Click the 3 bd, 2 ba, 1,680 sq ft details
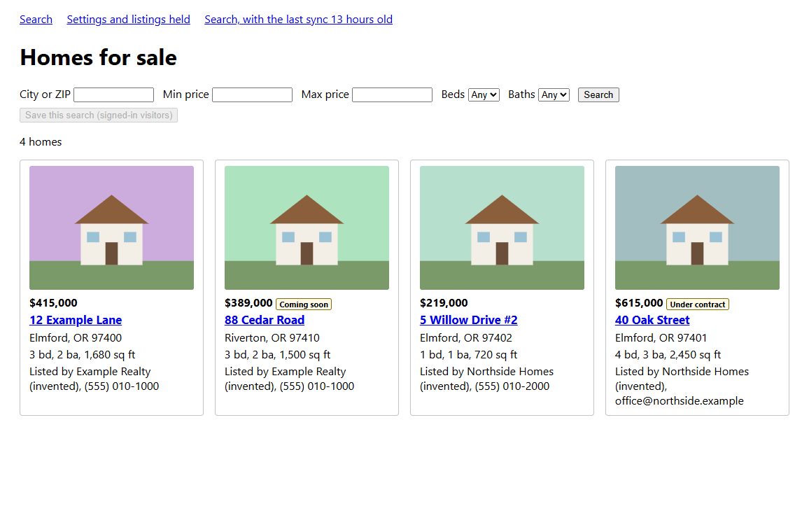Screen dimensions: 809x532 tap(82, 355)
